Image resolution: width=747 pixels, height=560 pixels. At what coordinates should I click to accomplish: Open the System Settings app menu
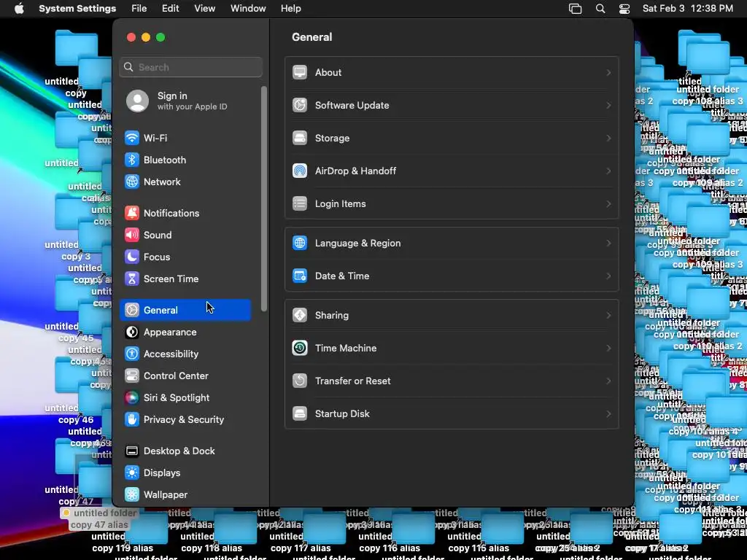[77, 9]
